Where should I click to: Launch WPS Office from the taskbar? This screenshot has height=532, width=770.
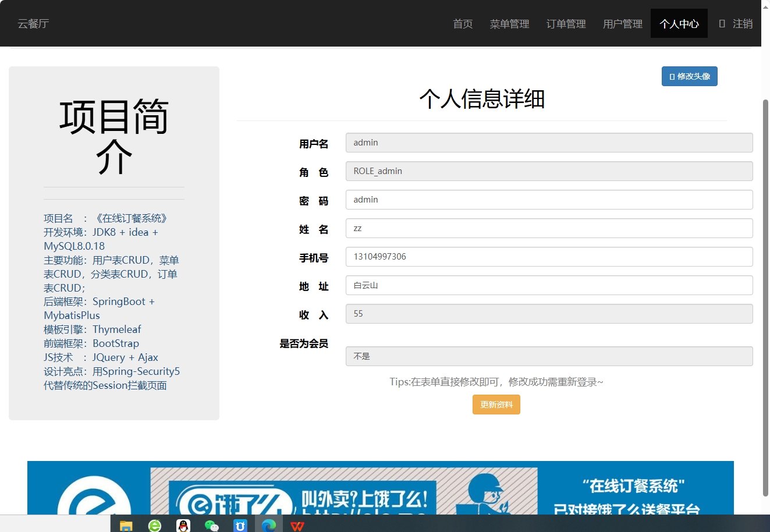tap(297, 525)
